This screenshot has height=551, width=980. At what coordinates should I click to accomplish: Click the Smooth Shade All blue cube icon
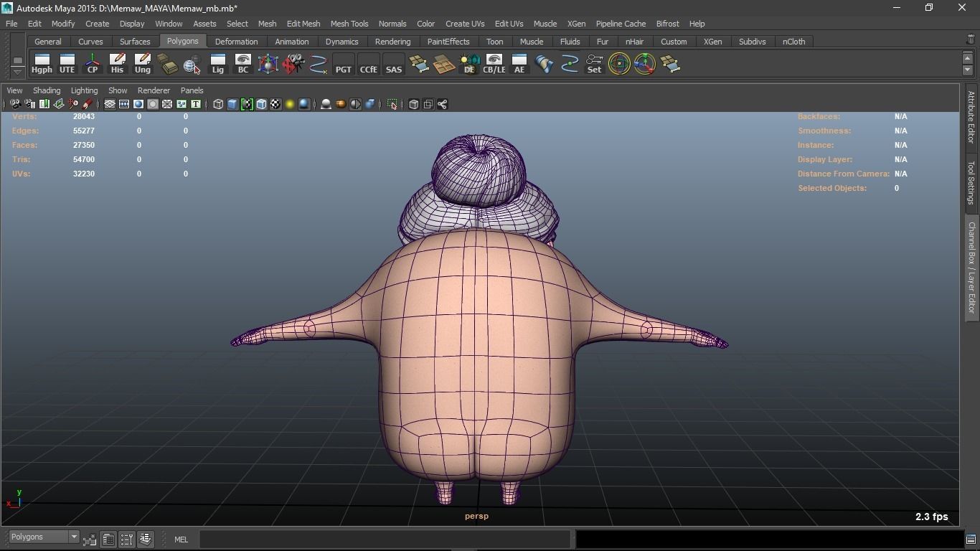[232, 104]
